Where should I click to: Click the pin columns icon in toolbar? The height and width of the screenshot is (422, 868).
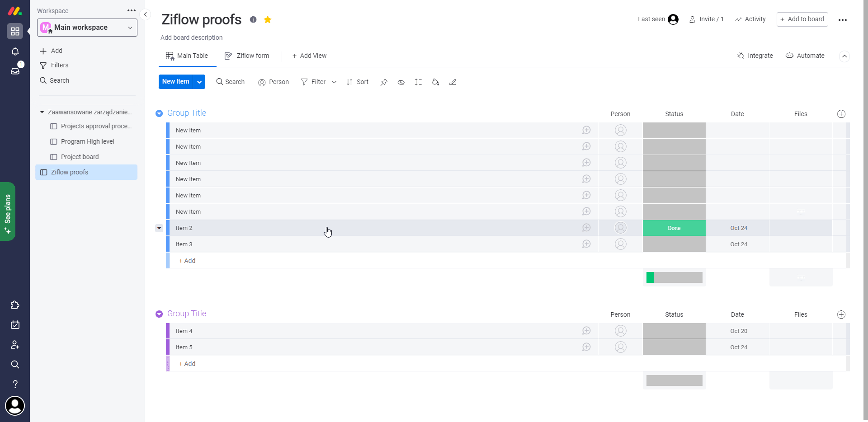pos(384,82)
